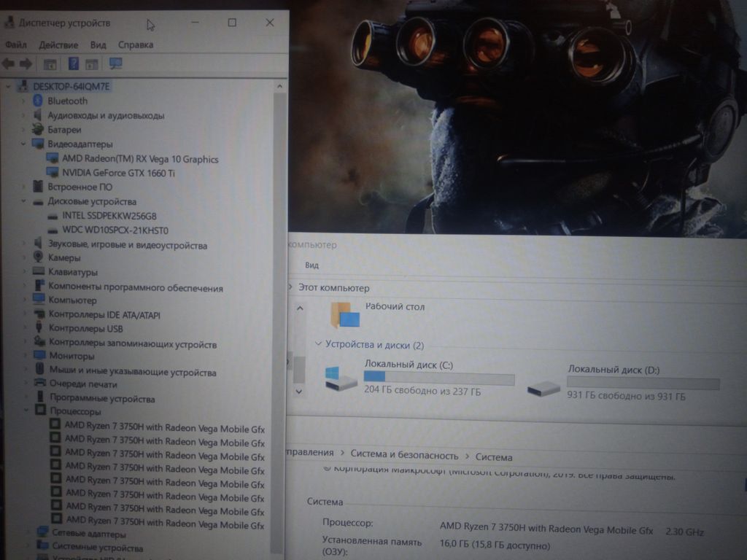Select the Батареи battery icon
The height and width of the screenshot is (560, 747).
(x=38, y=129)
